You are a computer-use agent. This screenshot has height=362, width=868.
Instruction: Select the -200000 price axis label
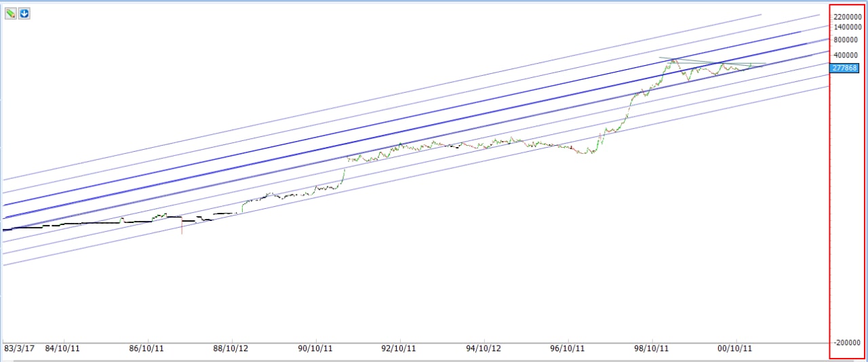pyautogui.click(x=848, y=342)
